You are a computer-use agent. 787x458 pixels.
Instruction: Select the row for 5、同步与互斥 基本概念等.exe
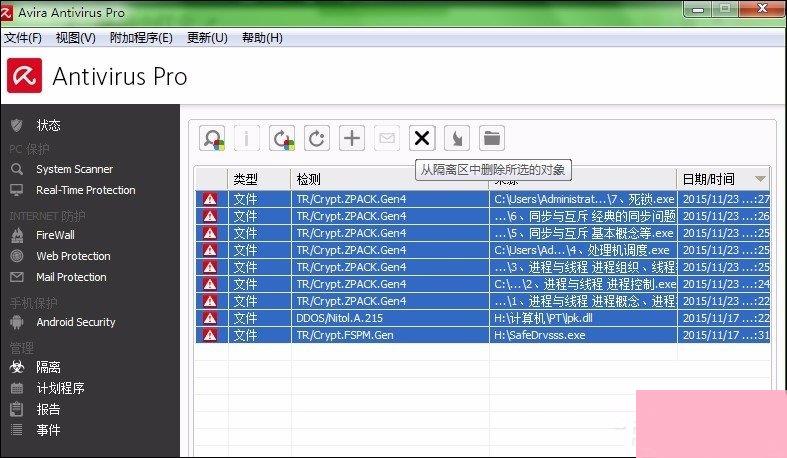[483, 233]
